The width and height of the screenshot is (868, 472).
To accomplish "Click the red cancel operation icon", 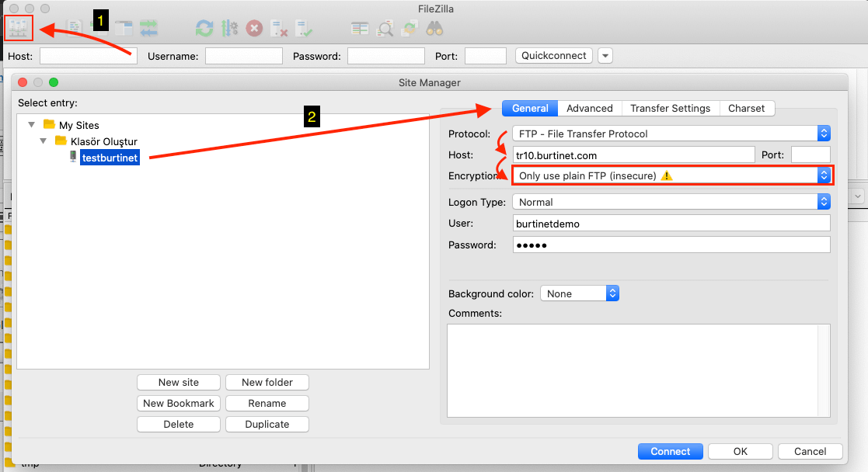I will tap(254, 29).
